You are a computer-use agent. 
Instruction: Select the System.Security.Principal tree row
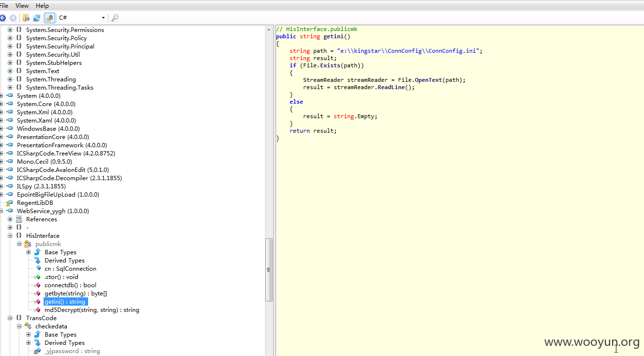(60, 46)
